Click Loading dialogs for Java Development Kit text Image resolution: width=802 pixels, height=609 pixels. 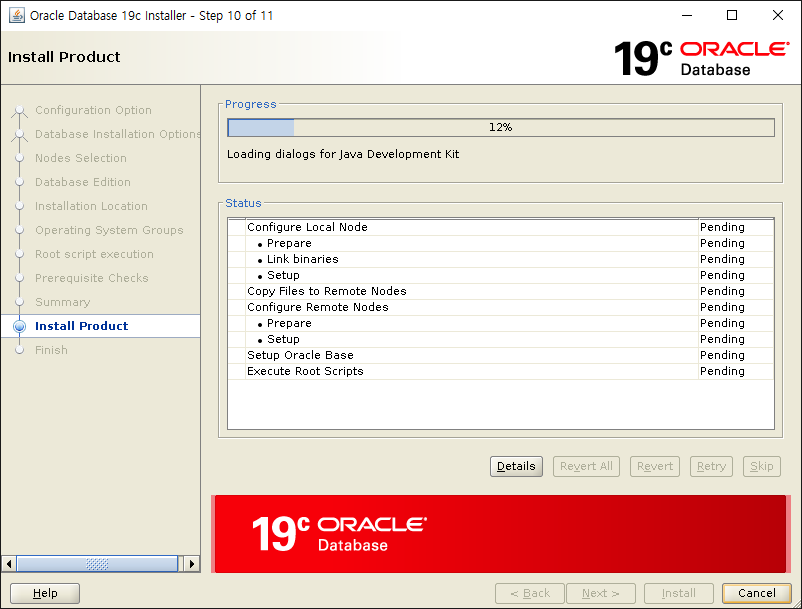[x=343, y=154]
